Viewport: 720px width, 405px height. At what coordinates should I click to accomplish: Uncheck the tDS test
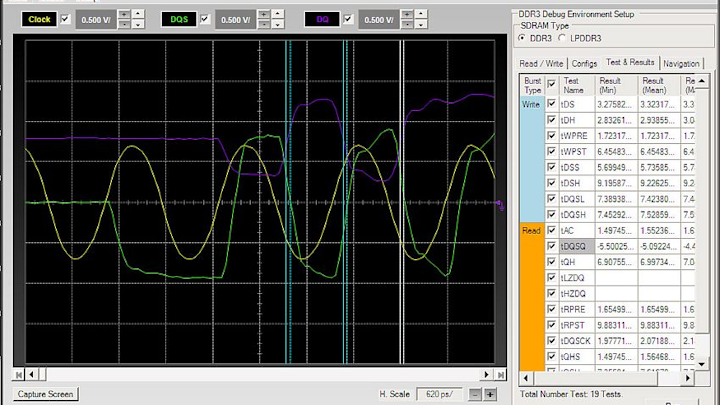(551, 104)
